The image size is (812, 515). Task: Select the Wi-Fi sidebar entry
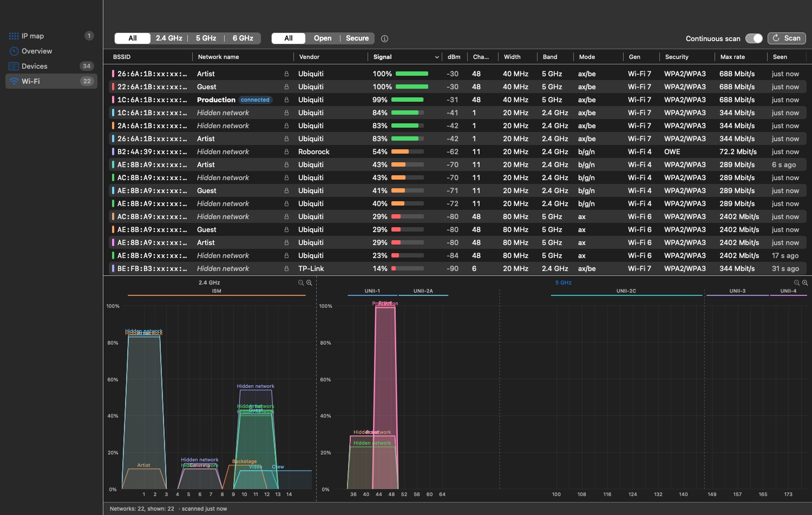[x=51, y=81]
